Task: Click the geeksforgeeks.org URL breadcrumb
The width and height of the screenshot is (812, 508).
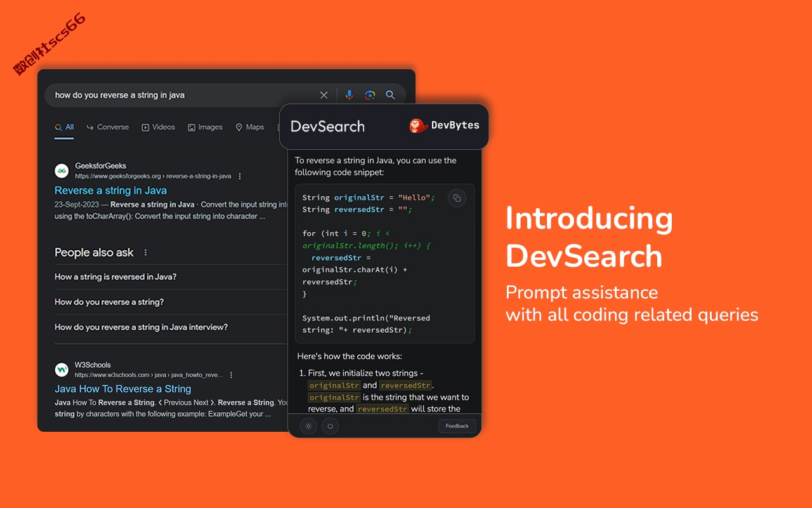Action: (153, 176)
